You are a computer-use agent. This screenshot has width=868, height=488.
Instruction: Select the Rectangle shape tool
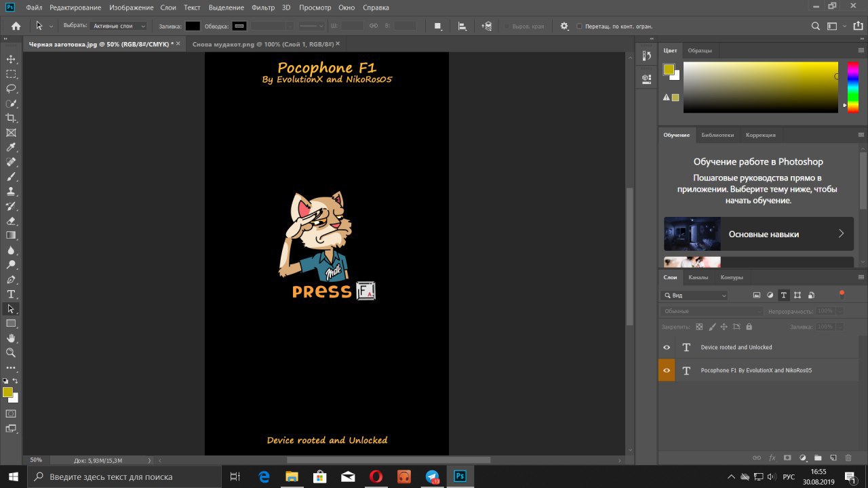coord(11,323)
